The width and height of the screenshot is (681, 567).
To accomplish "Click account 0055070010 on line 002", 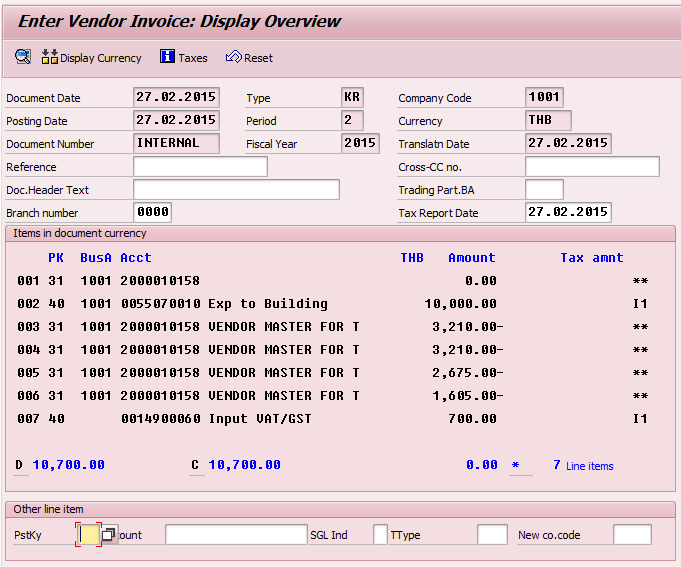I will click(161, 304).
